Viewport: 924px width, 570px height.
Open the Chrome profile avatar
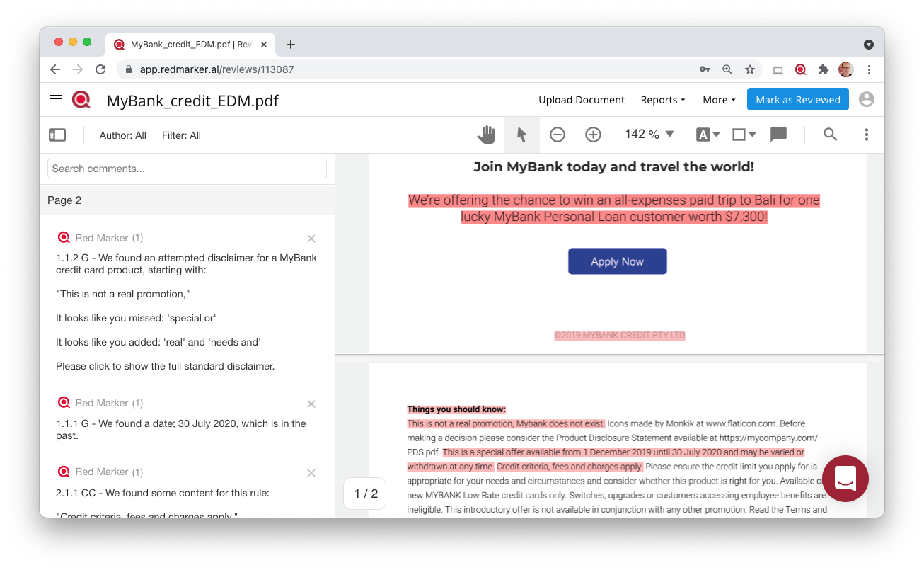click(846, 69)
